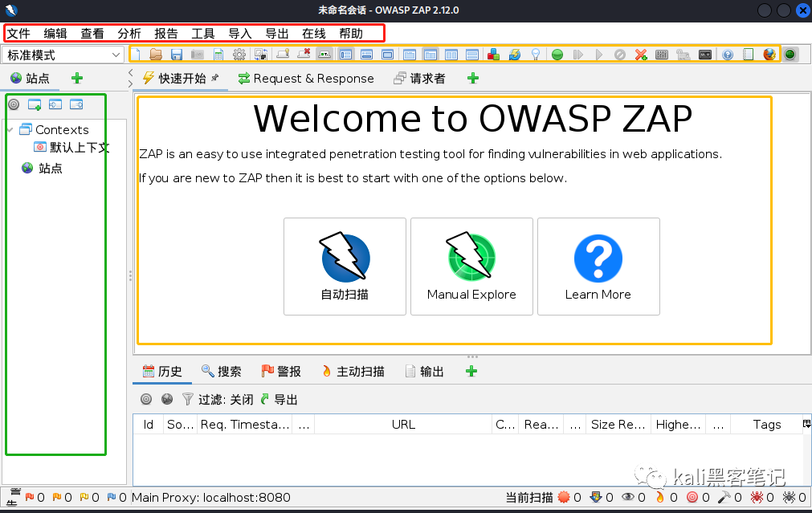Image resolution: width=812 pixels, height=513 pixels.
Task: Open the 报告 menu
Action: [166, 34]
